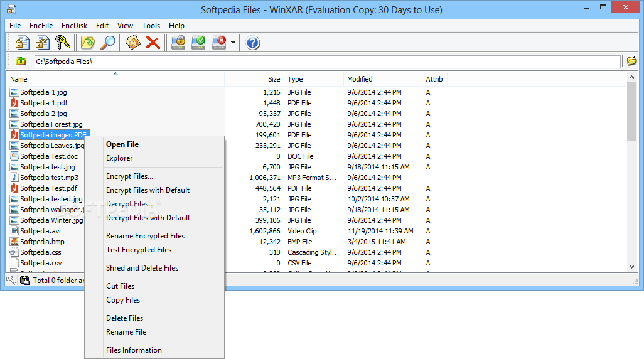
Task: Select the file Softpedia Test.pdf
Action: point(49,188)
